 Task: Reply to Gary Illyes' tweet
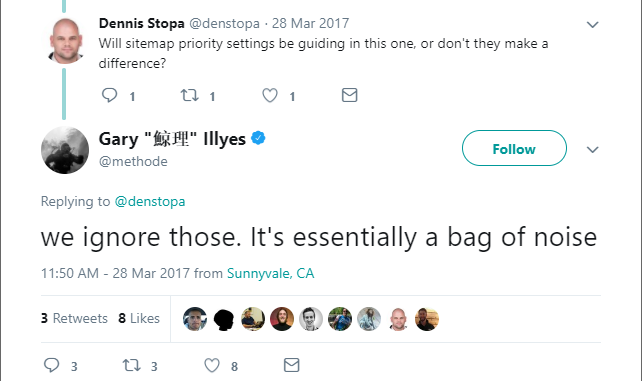click(x=52, y=365)
